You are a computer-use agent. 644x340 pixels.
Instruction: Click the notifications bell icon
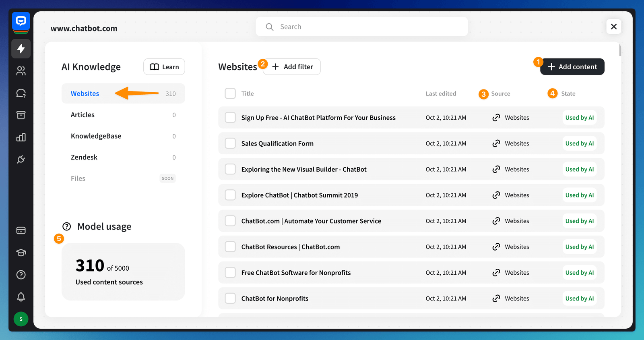click(21, 297)
